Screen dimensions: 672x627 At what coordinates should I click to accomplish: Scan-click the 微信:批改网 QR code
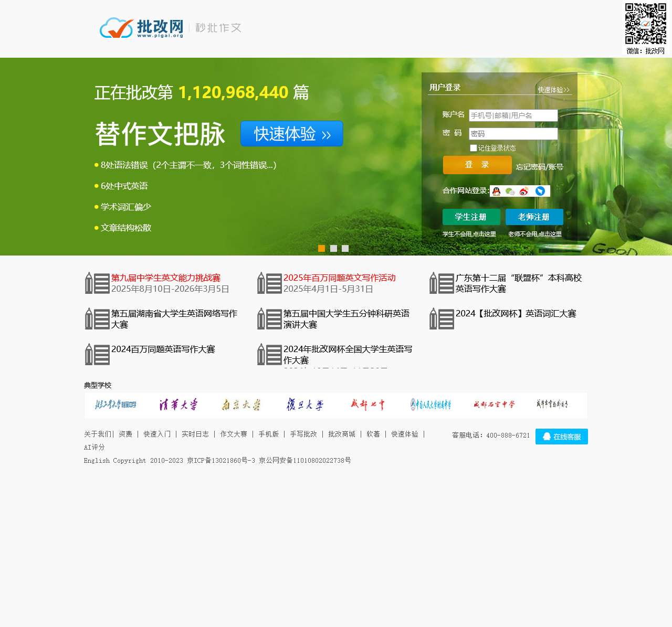tap(645, 25)
